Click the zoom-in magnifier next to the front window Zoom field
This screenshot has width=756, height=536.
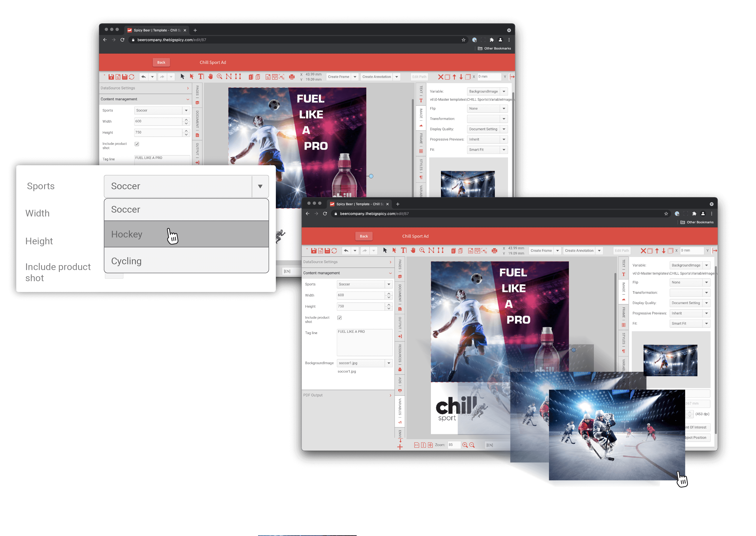[x=465, y=445]
